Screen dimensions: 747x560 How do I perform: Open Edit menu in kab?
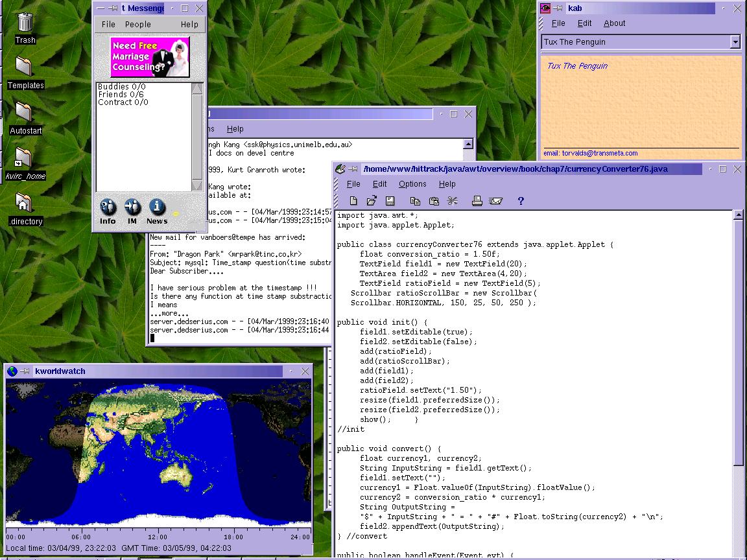(x=584, y=23)
